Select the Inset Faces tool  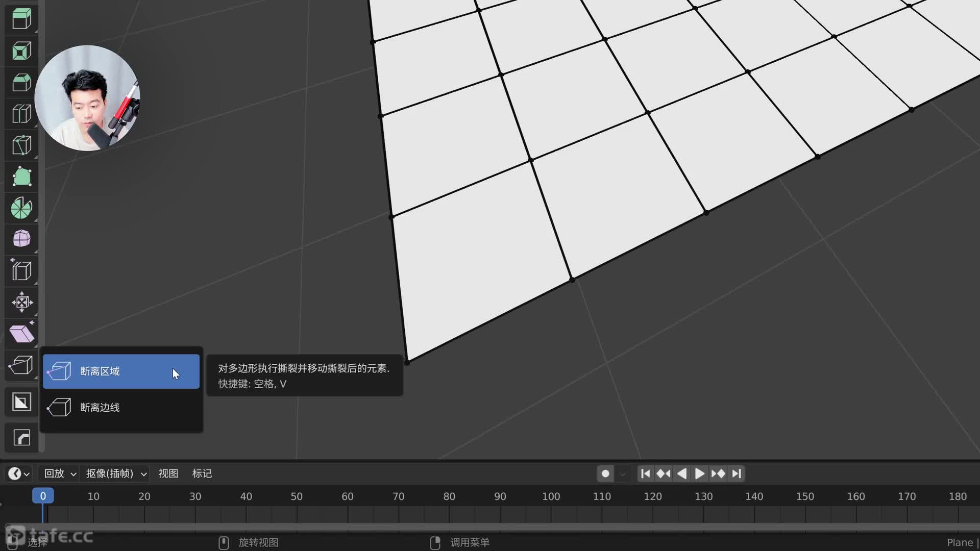(21, 51)
